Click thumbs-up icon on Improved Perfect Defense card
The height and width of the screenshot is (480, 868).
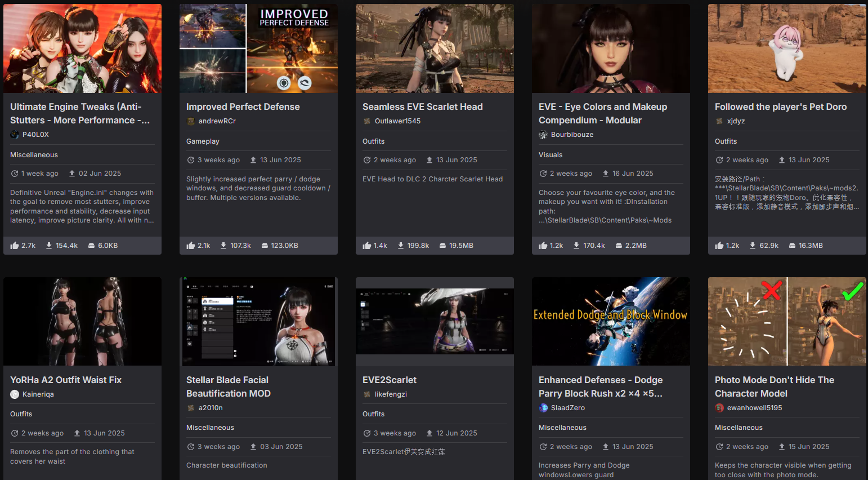coord(191,246)
